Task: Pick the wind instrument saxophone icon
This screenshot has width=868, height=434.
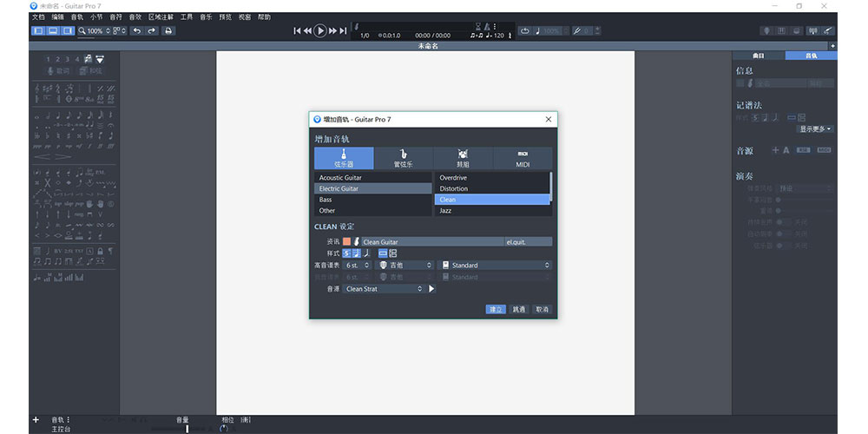Action: coord(404,158)
